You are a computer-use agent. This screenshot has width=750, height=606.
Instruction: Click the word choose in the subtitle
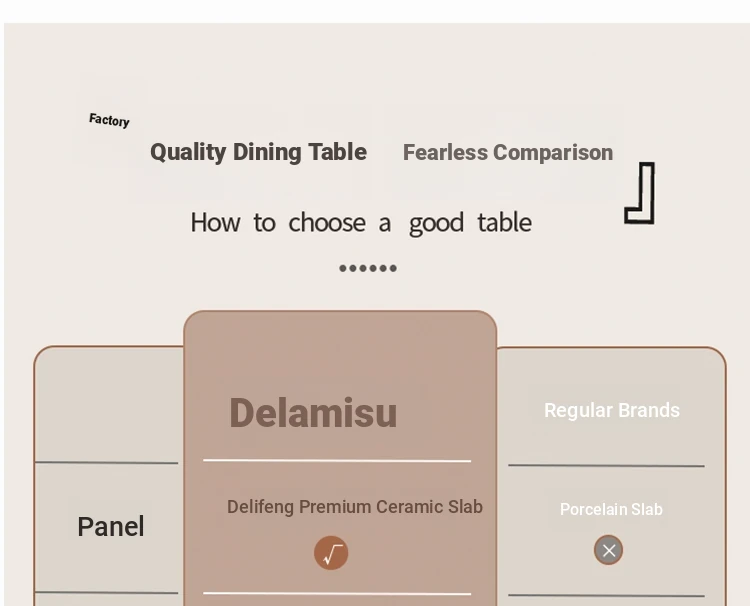329,222
